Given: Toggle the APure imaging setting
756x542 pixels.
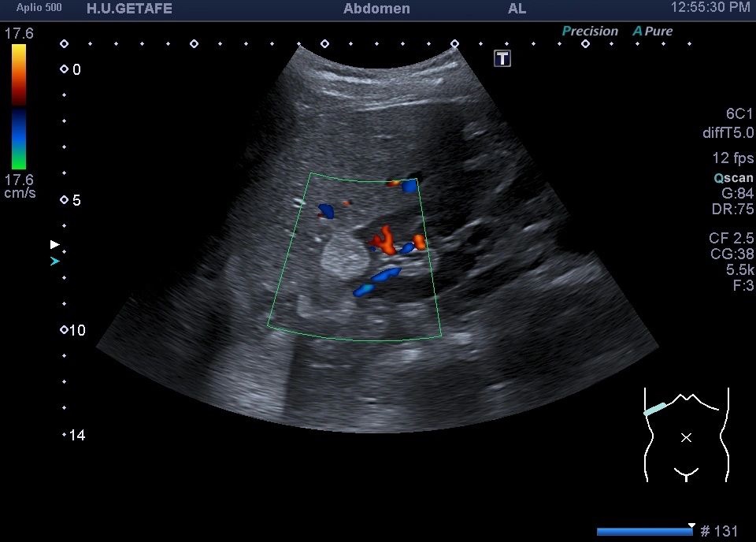Looking at the screenshot, I should coord(653,32).
